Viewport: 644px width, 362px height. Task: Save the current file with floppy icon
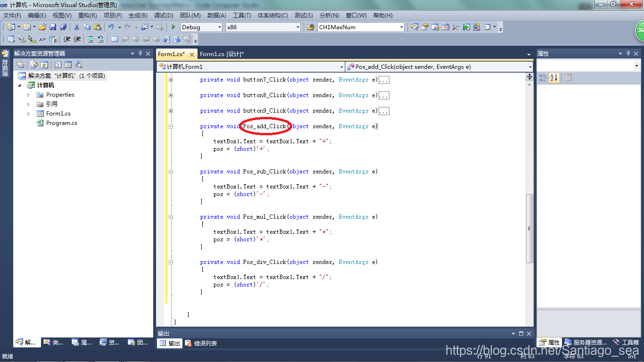click(53, 27)
